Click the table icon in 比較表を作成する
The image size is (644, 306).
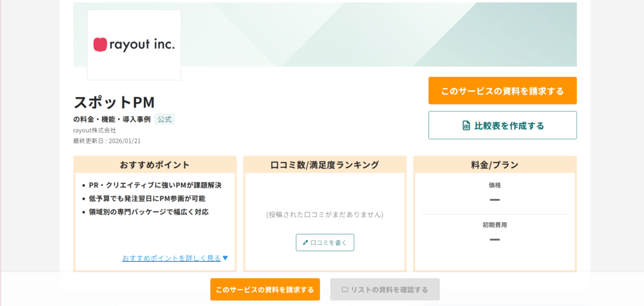coord(466,125)
